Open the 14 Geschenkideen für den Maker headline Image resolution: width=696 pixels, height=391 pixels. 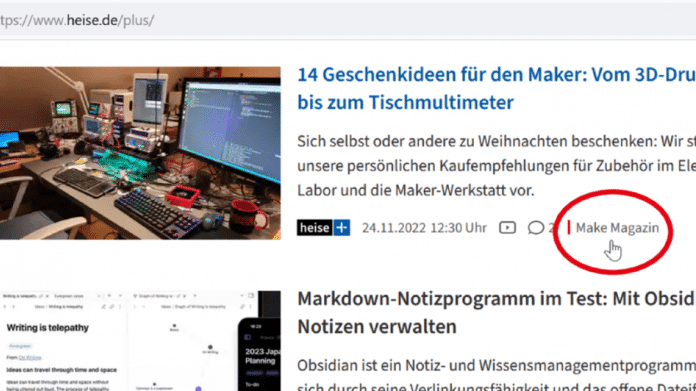coord(496,88)
